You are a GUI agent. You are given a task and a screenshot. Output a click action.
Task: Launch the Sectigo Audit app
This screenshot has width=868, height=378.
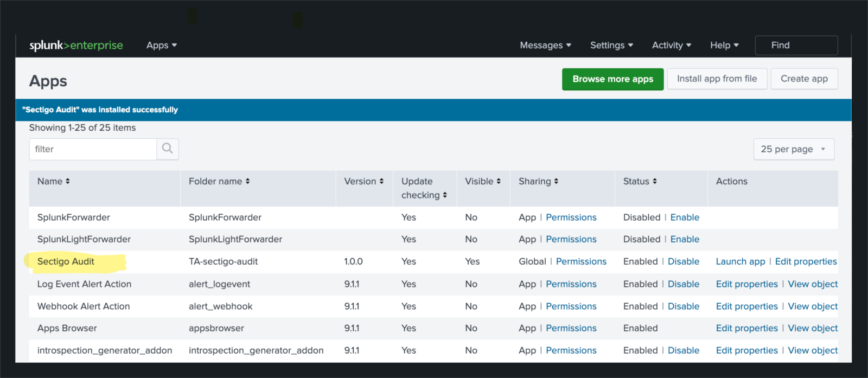(740, 261)
